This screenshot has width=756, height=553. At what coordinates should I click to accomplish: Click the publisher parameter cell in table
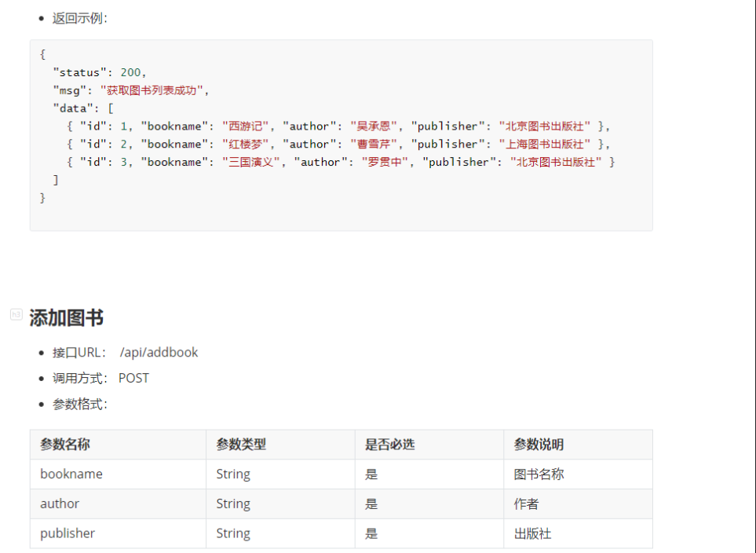[x=68, y=533]
